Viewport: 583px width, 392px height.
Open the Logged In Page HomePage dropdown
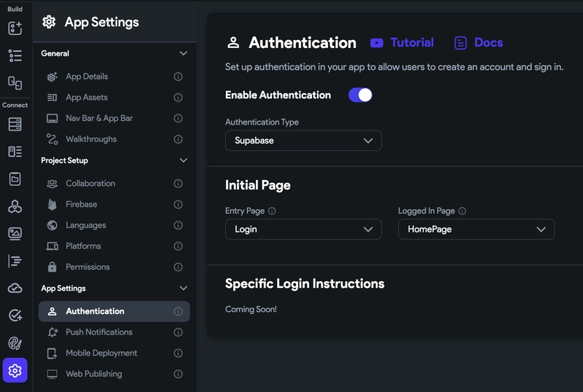click(477, 229)
